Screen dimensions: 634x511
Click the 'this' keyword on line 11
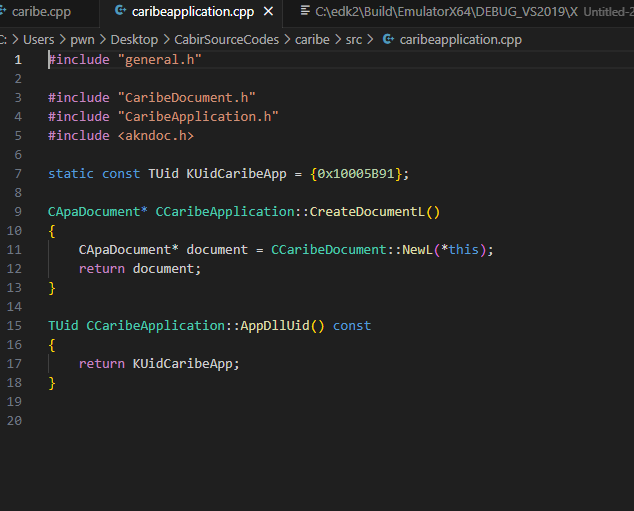[x=463, y=250]
